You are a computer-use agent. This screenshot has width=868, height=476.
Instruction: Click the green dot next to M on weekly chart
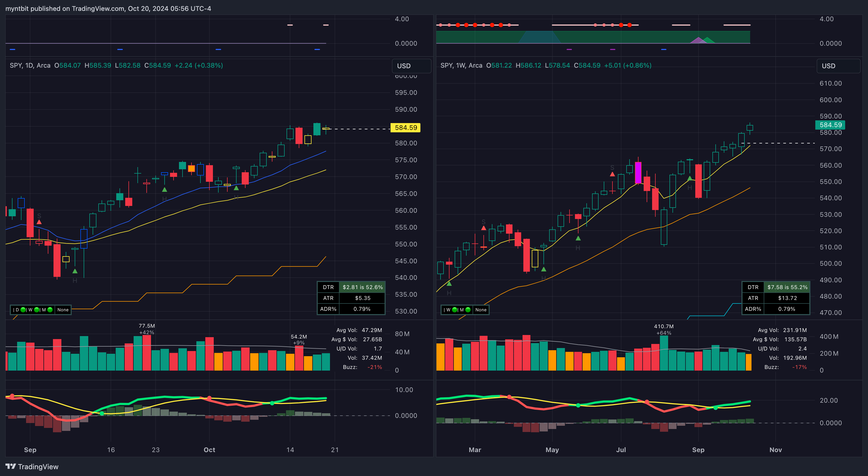[468, 310]
